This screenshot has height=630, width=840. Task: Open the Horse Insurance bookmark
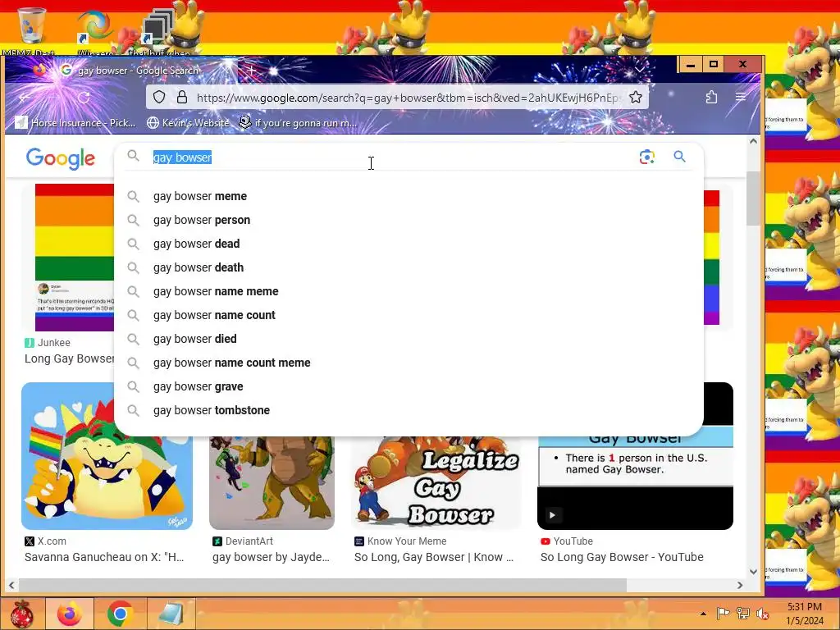pyautogui.click(x=75, y=123)
